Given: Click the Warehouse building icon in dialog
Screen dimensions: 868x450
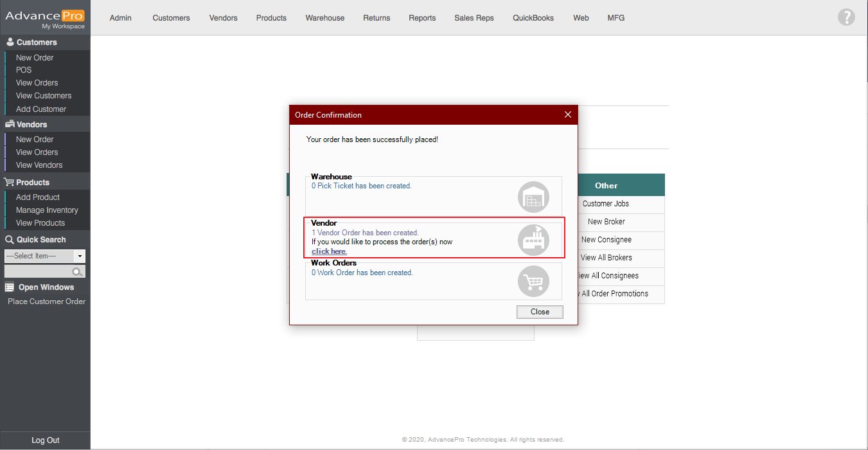Looking at the screenshot, I should (x=533, y=197).
